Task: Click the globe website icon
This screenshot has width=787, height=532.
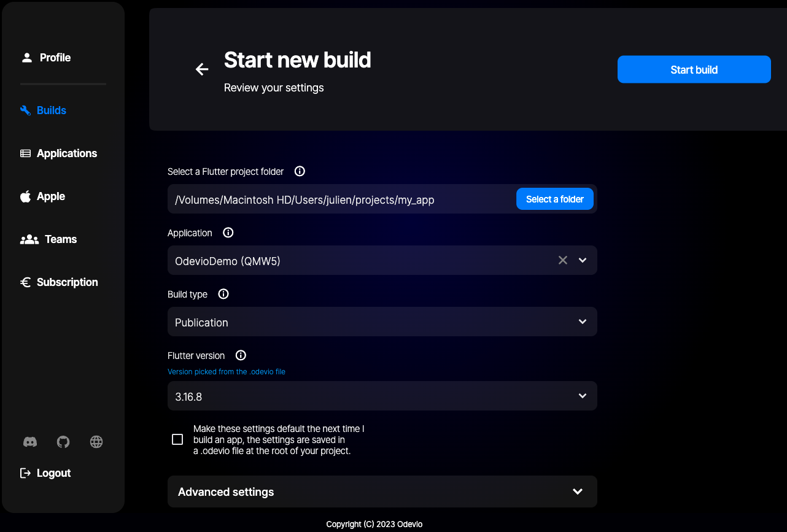Action: click(x=96, y=442)
